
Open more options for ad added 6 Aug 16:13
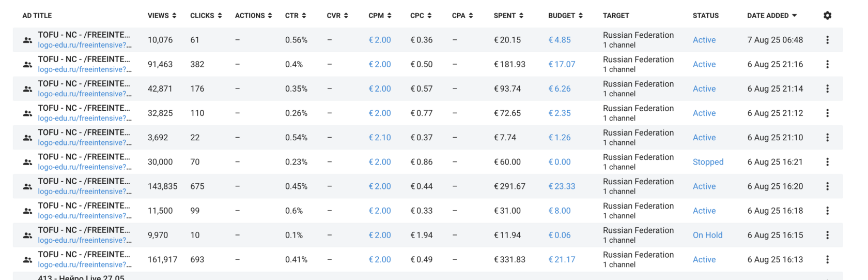(x=827, y=259)
